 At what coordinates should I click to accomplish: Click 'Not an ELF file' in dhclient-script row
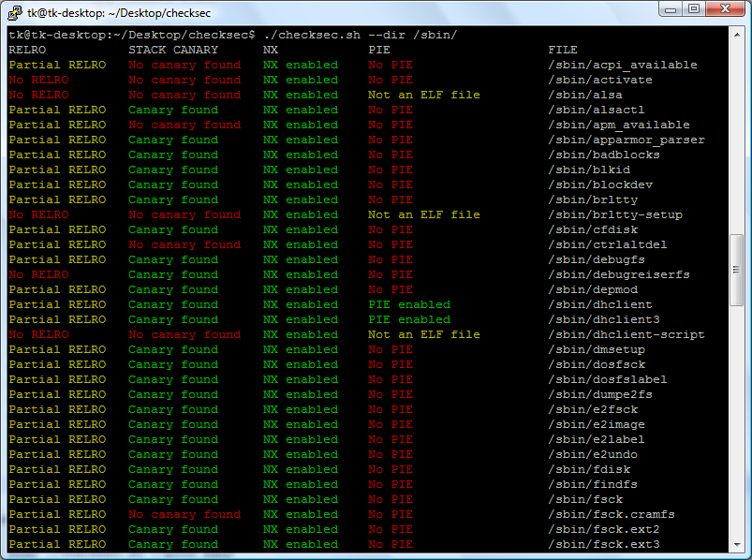click(x=424, y=334)
